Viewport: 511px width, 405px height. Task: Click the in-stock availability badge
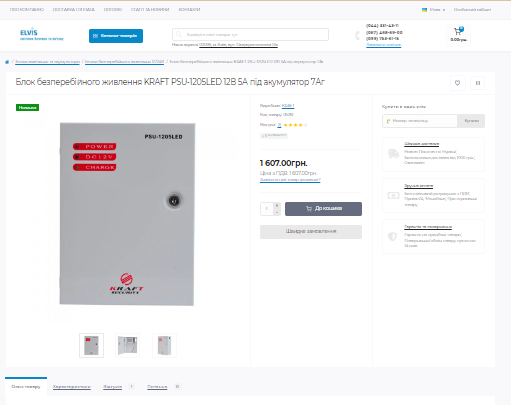[x=274, y=135]
